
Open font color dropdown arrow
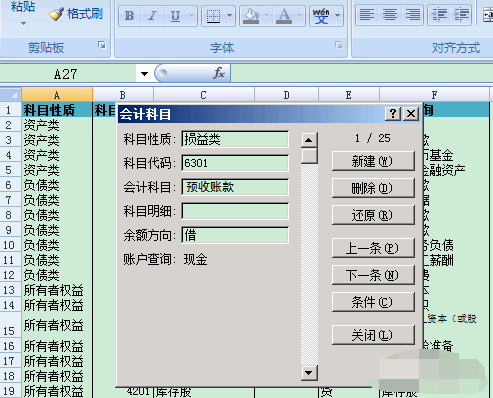click(x=299, y=16)
